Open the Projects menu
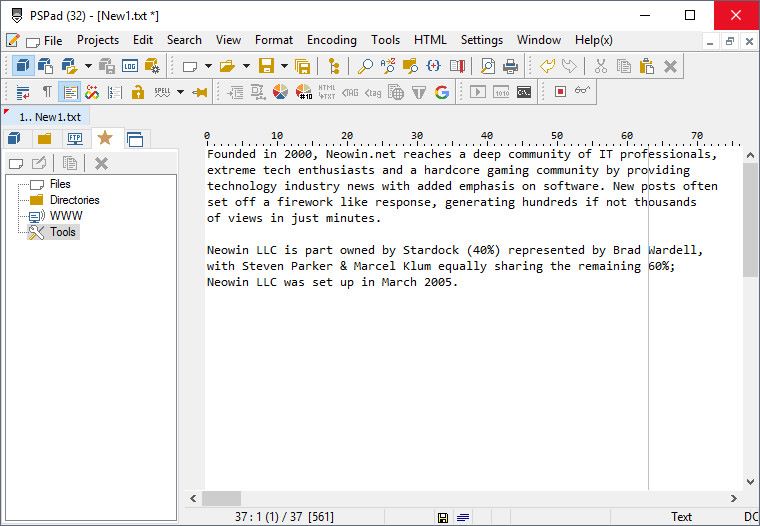760x526 pixels. (98, 40)
